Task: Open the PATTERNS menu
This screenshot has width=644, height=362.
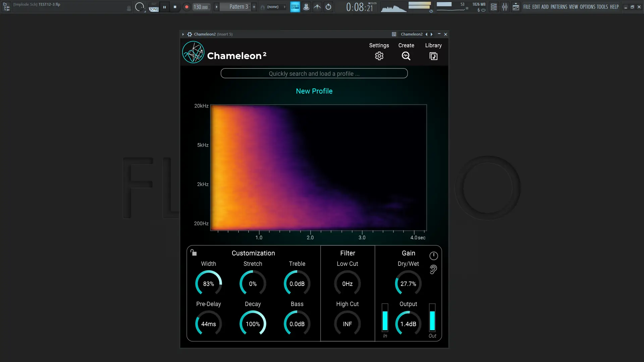Action: tap(559, 7)
